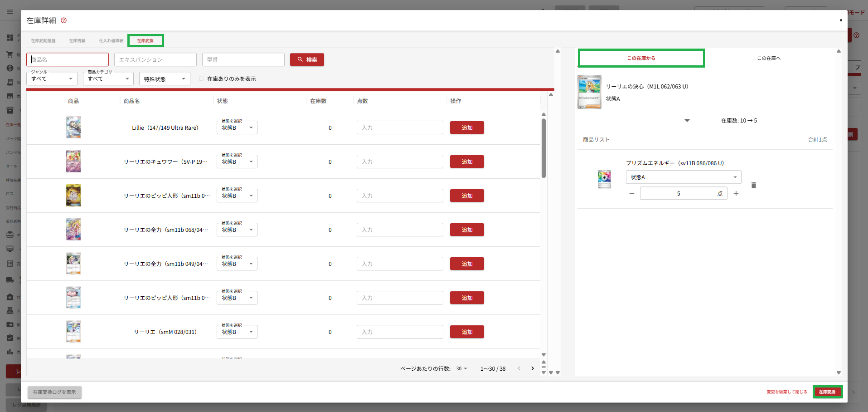Open condition dropdown for プリズムエネルギー
This screenshot has width=868, height=412.
683,177
